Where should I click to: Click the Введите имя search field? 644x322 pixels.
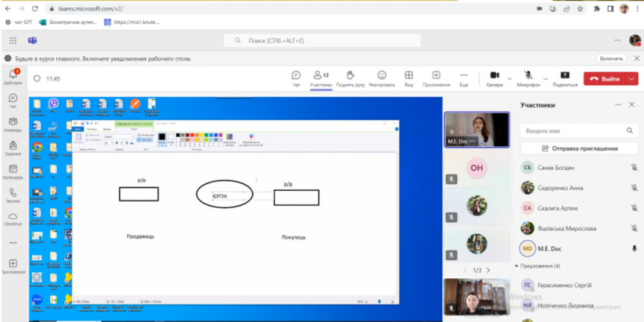click(x=573, y=130)
